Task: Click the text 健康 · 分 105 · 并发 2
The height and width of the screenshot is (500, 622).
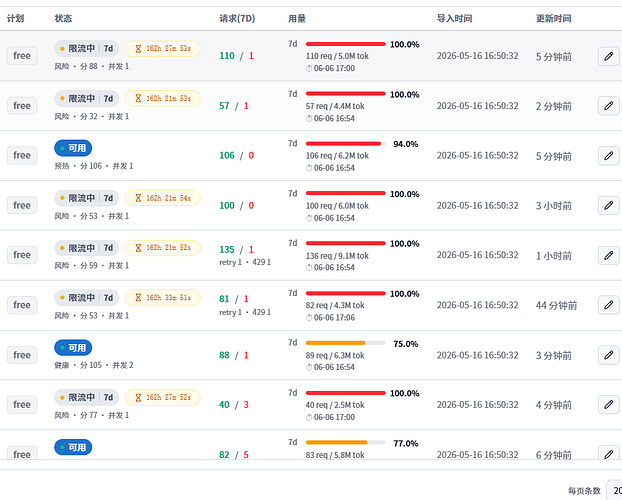Action: (x=94, y=365)
